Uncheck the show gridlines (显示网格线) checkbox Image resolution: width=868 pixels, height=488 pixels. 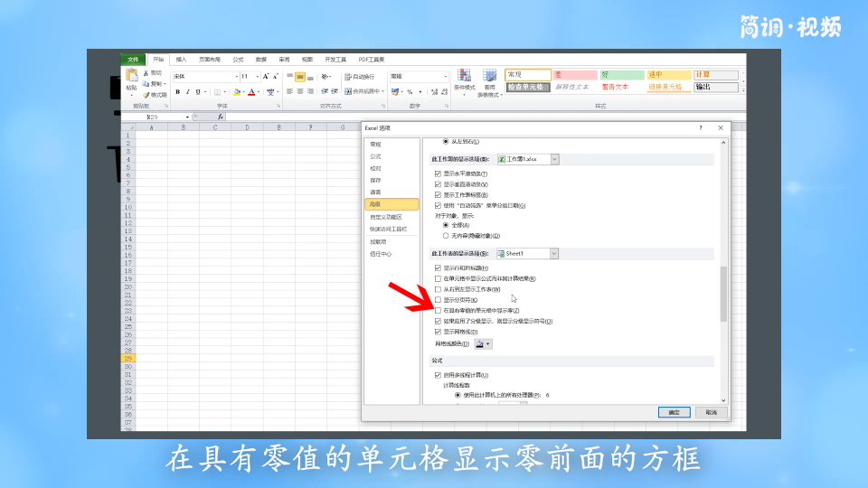tap(439, 332)
